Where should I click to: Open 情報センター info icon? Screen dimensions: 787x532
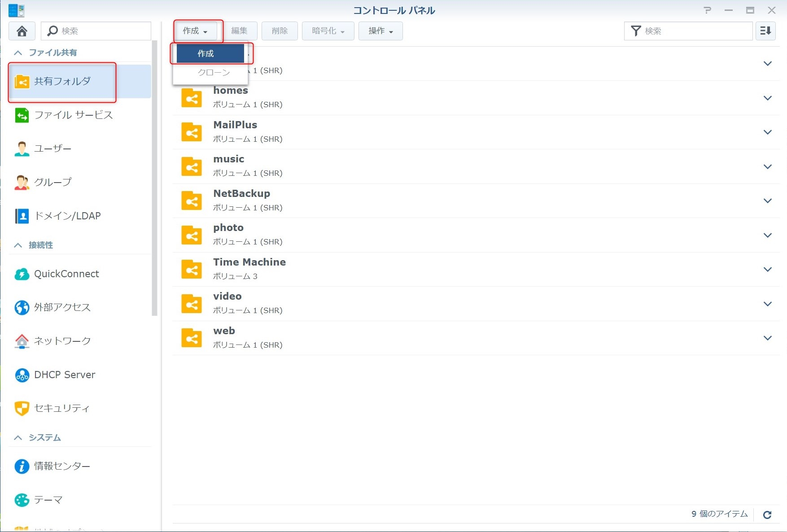click(x=22, y=467)
